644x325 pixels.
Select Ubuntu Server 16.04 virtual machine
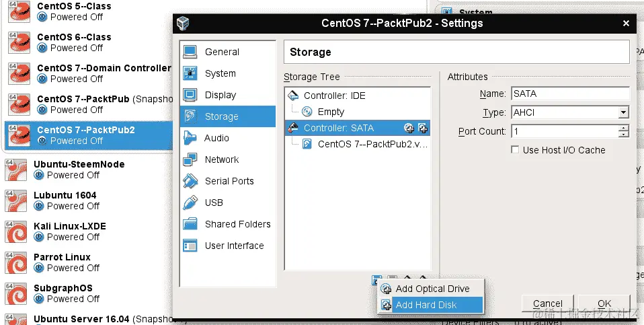88,319
